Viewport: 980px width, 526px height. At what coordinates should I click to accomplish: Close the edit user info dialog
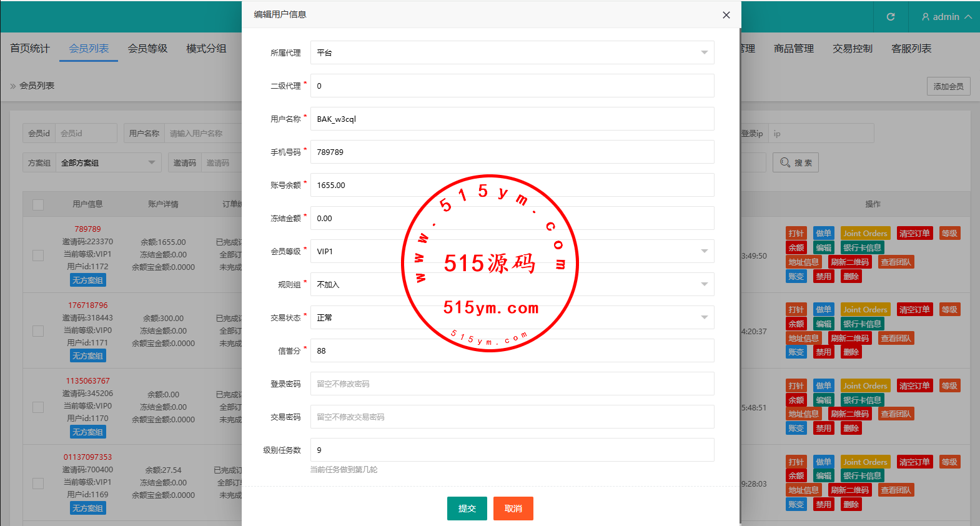[x=726, y=15]
